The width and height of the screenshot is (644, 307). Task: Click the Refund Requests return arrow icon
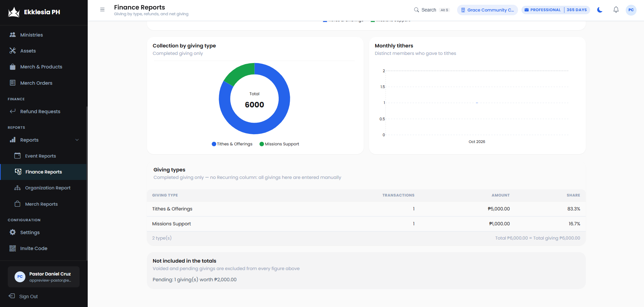[13, 111]
